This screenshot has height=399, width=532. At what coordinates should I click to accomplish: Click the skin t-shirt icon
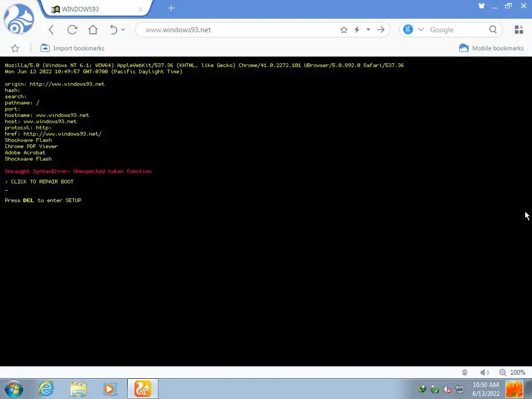click(x=482, y=6)
